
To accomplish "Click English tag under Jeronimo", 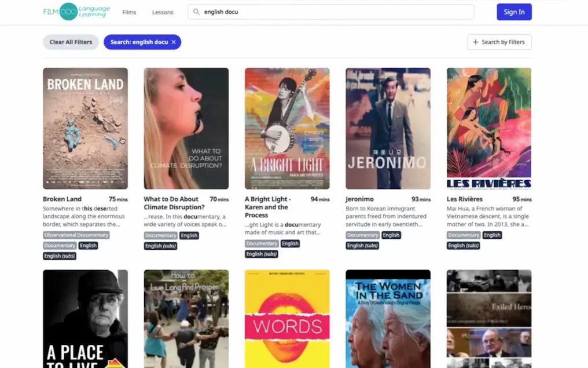I will tap(391, 235).
